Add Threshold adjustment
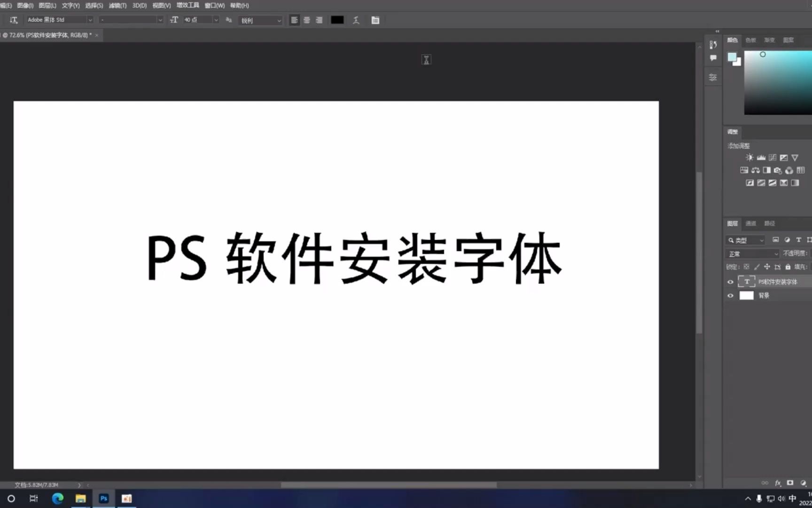This screenshot has height=508, width=812. [773, 183]
